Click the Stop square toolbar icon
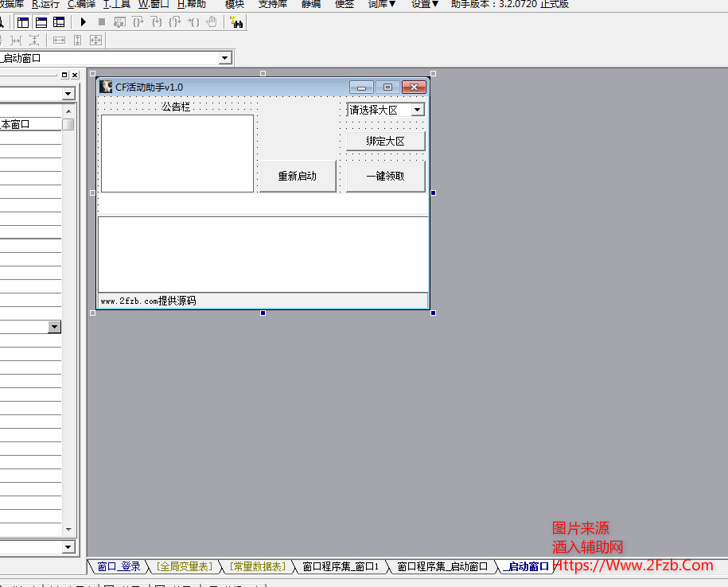The height and width of the screenshot is (587, 728). click(x=101, y=22)
